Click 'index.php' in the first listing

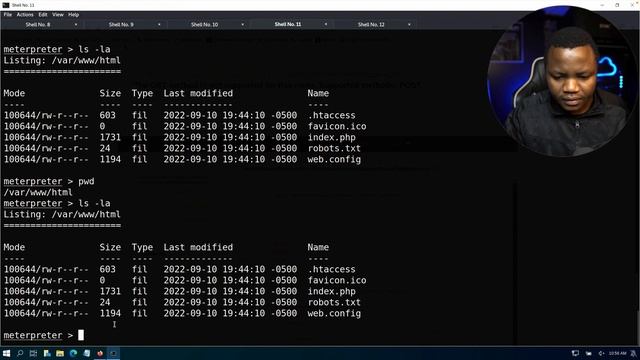[331, 138]
